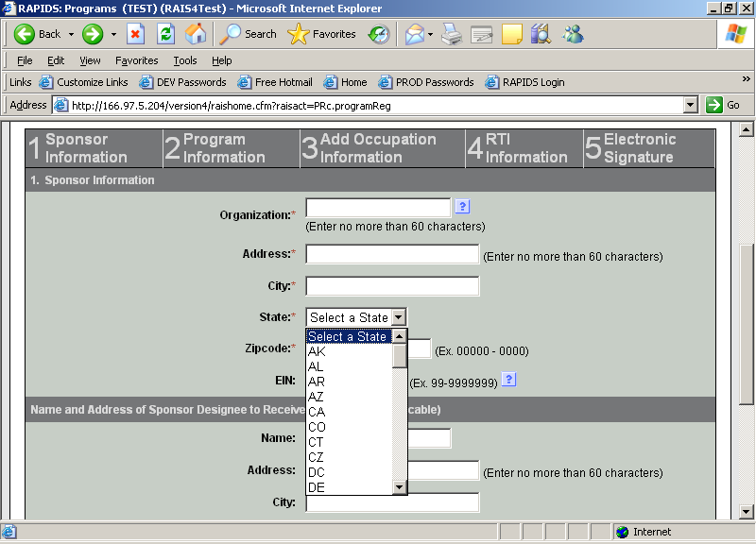
Task: Expand the address bar URL dropdown
Action: point(691,105)
